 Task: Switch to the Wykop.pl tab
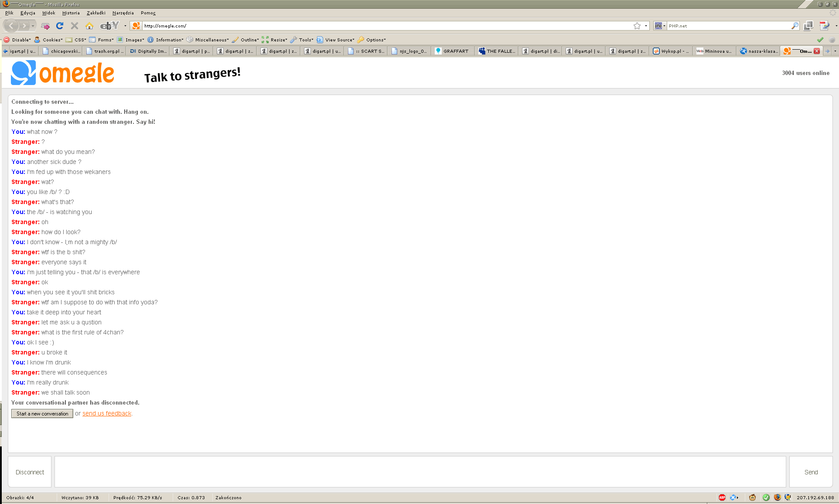pos(672,51)
